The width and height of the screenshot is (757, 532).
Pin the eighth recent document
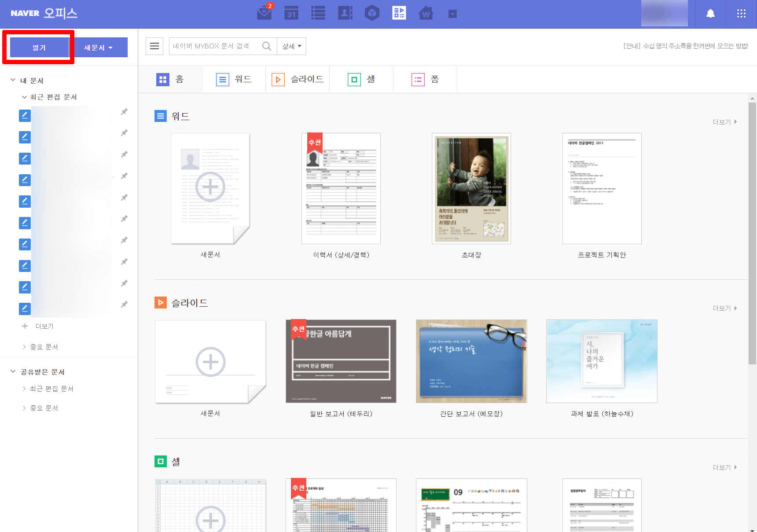(124, 262)
